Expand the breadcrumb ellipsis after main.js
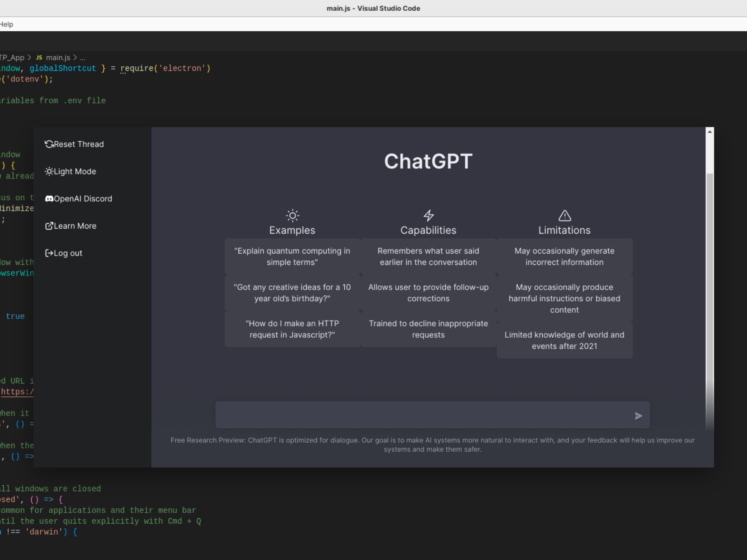747x560 pixels. click(83, 58)
